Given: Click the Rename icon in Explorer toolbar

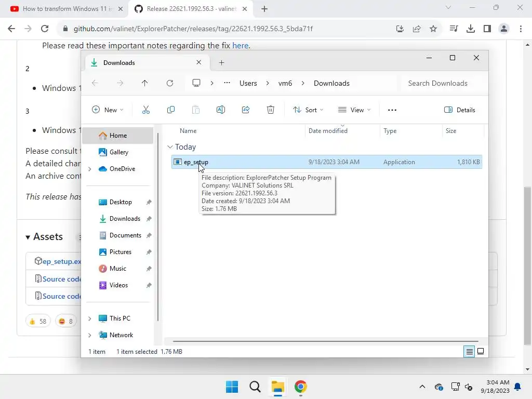Looking at the screenshot, I should click(x=220, y=110).
